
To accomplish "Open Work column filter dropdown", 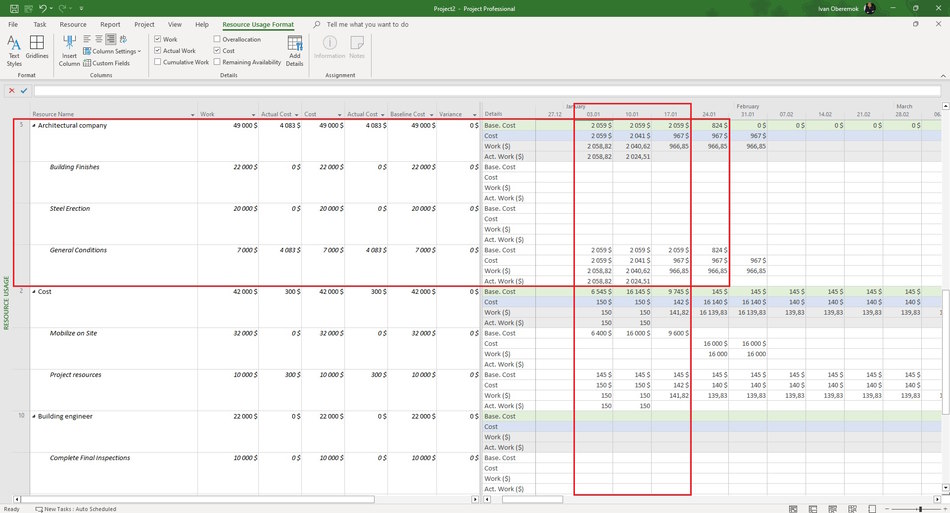I will click(254, 114).
